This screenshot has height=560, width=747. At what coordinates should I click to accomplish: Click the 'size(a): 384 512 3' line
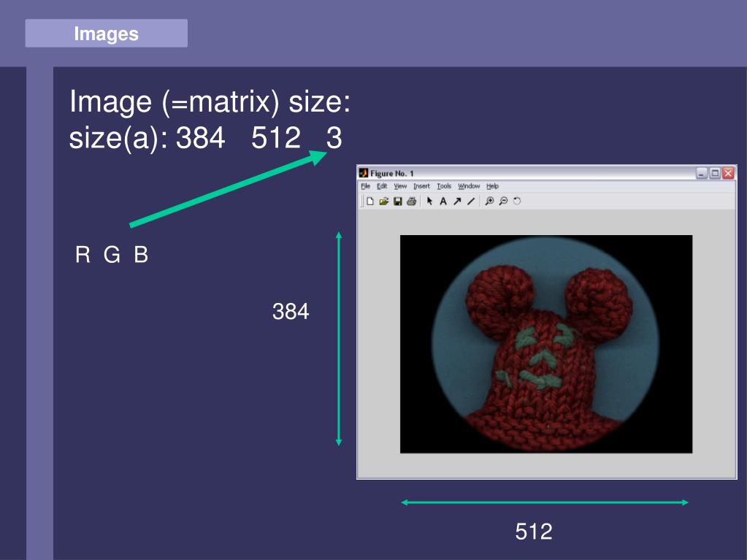206,138
